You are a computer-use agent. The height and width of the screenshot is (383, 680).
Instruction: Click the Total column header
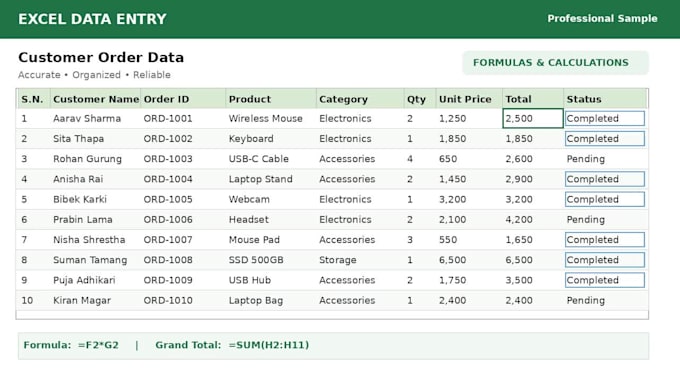tap(533, 99)
